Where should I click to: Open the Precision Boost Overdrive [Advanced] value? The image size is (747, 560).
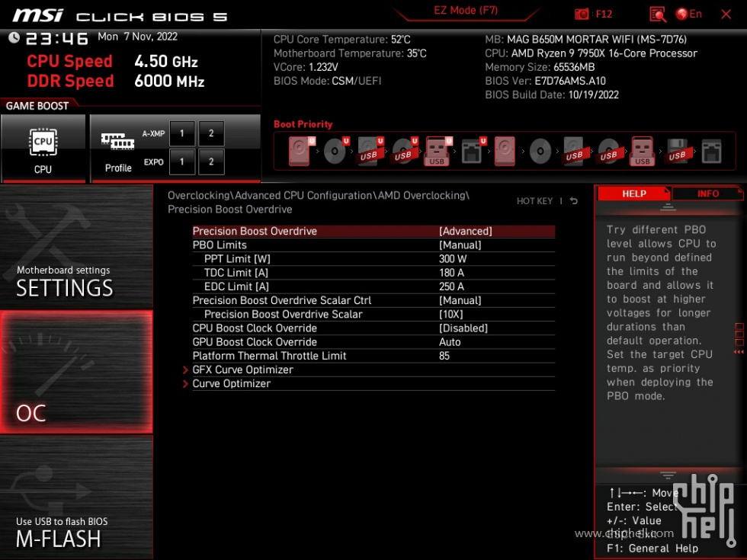click(x=466, y=231)
